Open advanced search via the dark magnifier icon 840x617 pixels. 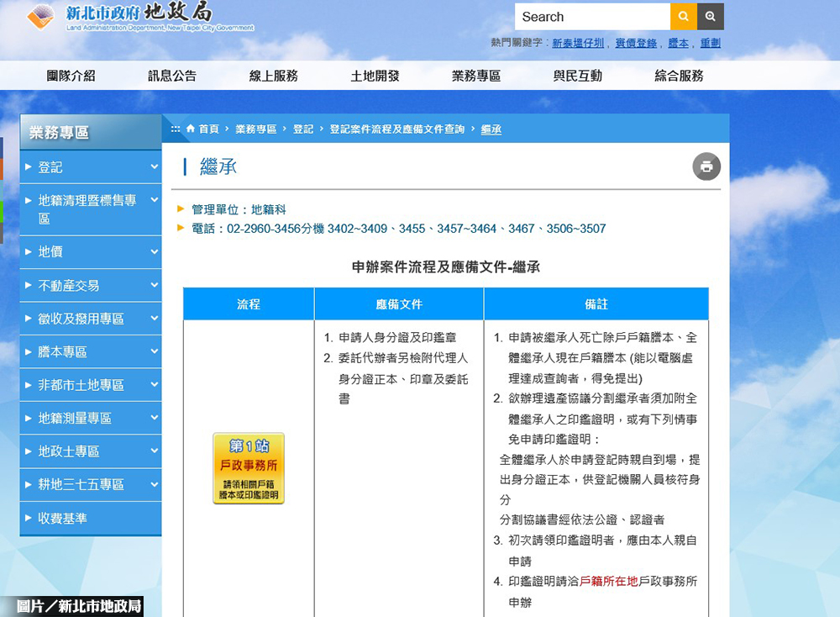pyautogui.click(x=710, y=16)
